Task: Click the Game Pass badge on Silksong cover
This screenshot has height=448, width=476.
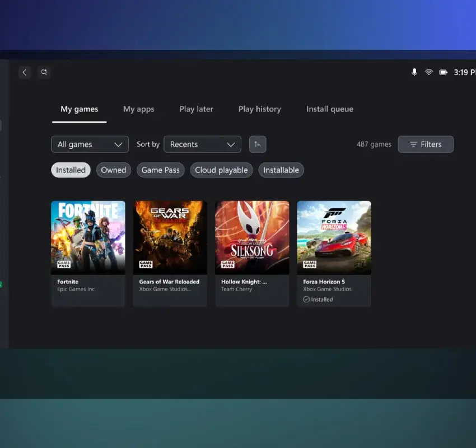Action: [x=228, y=264]
